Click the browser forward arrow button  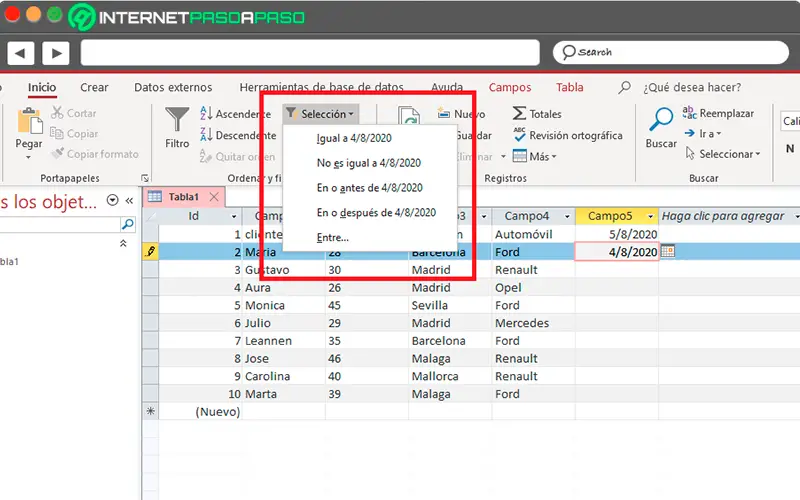click(x=56, y=53)
